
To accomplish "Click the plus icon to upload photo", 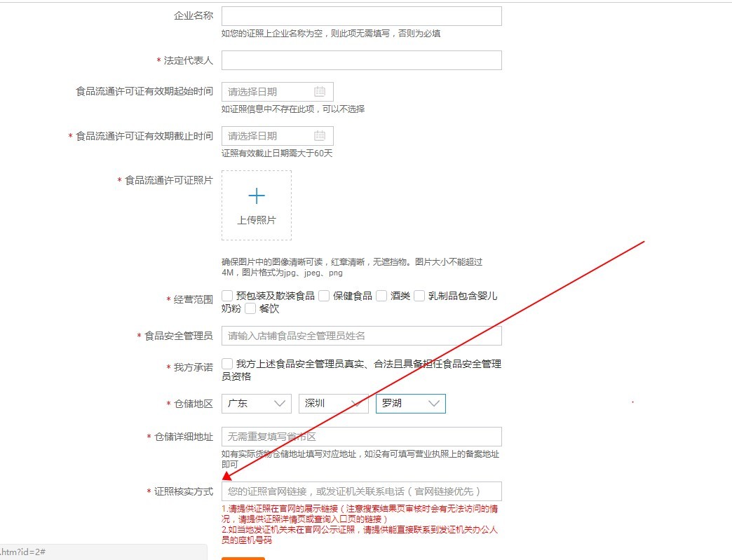I will coord(257,196).
